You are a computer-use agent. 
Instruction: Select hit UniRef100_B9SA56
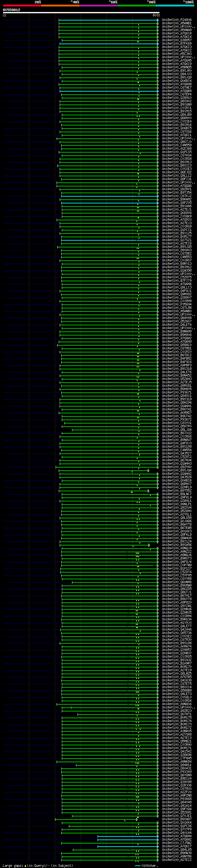pos(177,545)
